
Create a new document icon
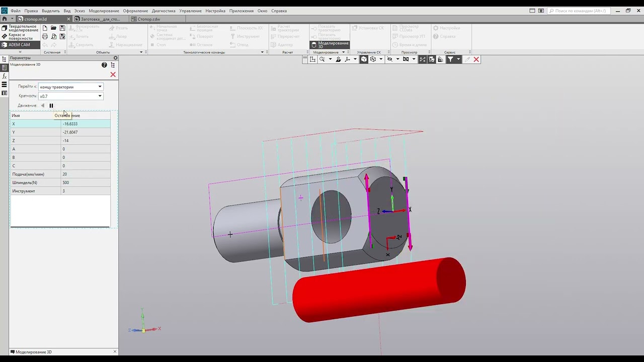(45, 28)
